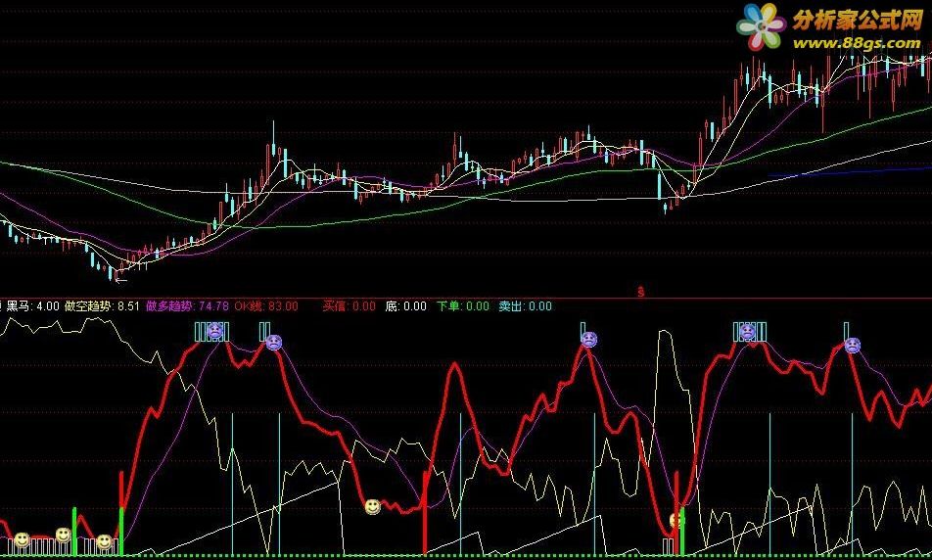Click the 卖出: 0.00 sell label
Screen dimensions: 932x560
pos(526,306)
